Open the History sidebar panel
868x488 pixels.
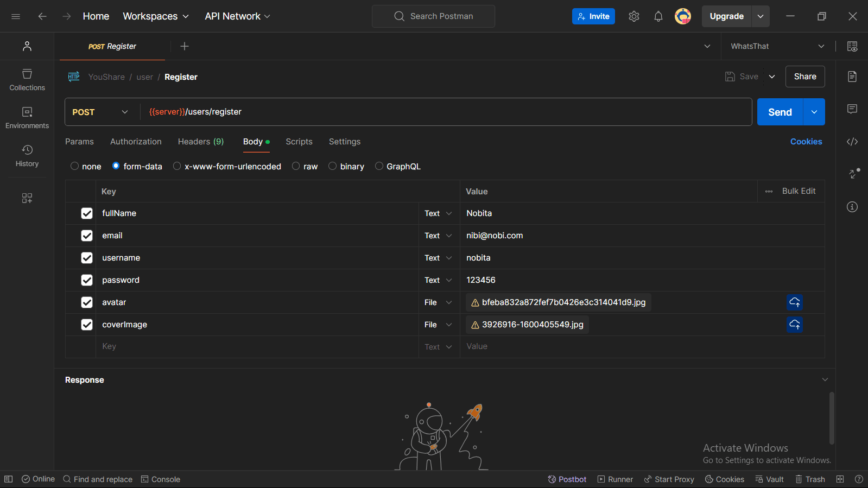click(27, 156)
